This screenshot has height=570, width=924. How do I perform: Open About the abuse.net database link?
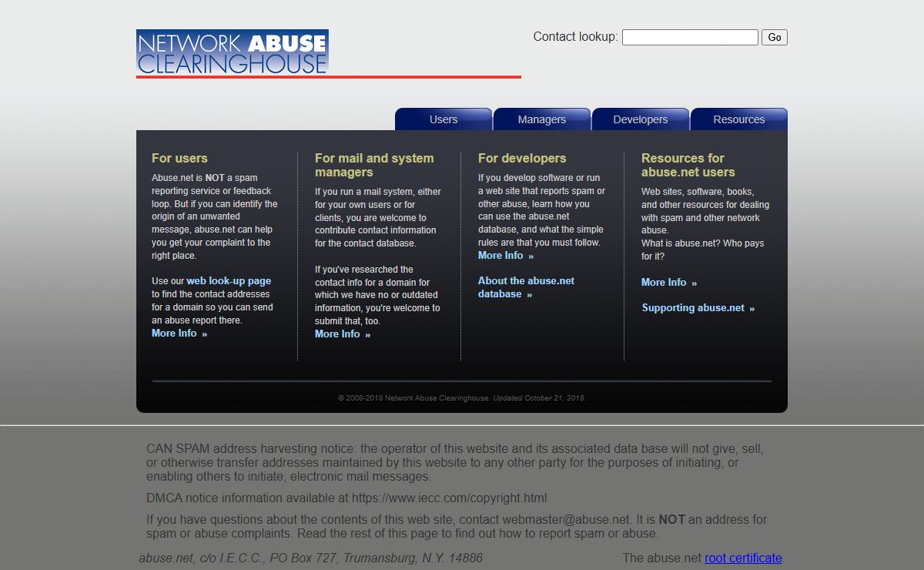click(x=527, y=287)
